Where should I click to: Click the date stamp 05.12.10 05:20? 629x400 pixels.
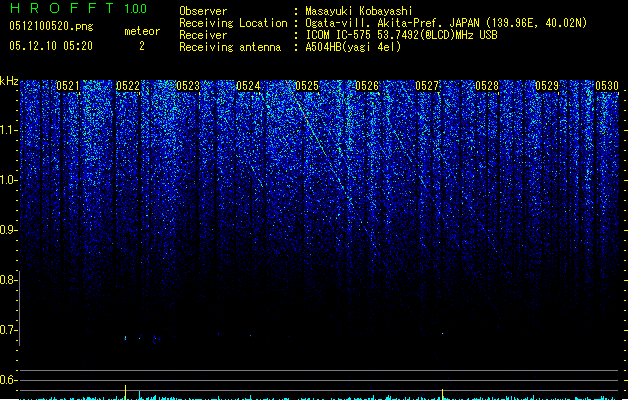51,46
